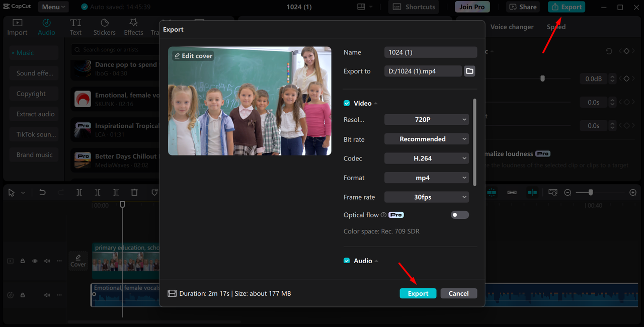Lock the audio music track

pos(23,295)
